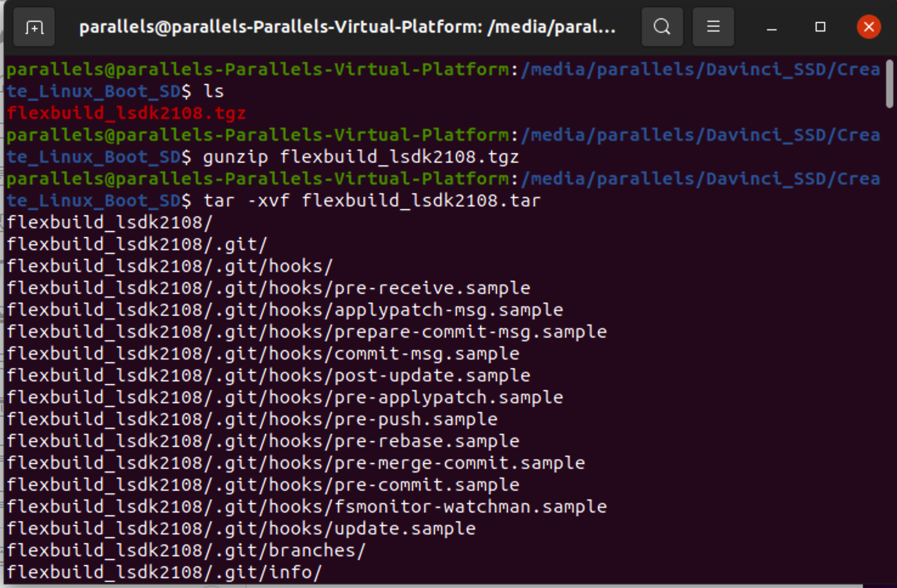Click the fsmonitor-watchman.sample output line
This screenshot has height=588, width=897.
(x=306, y=507)
